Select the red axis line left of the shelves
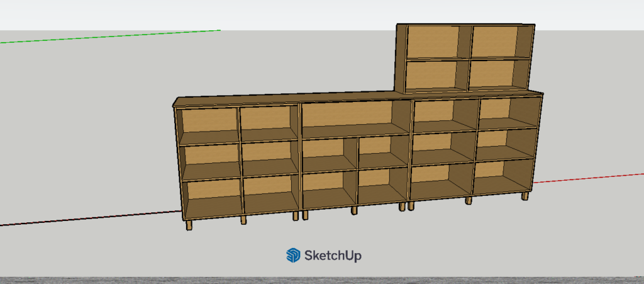 [x=88, y=218]
